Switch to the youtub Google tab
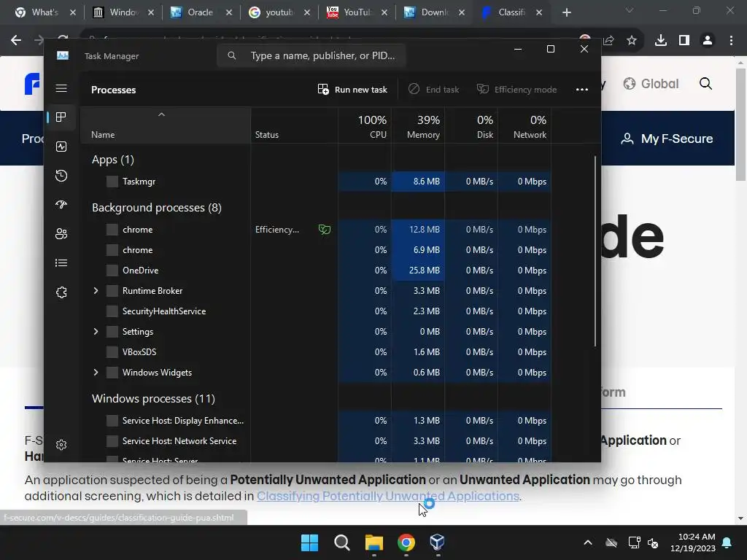 [x=279, y=12]
